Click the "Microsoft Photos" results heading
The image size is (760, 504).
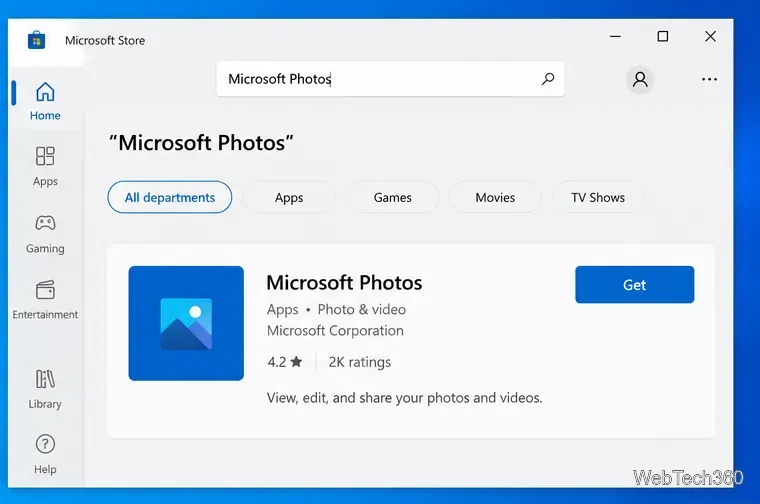point(201,143)
